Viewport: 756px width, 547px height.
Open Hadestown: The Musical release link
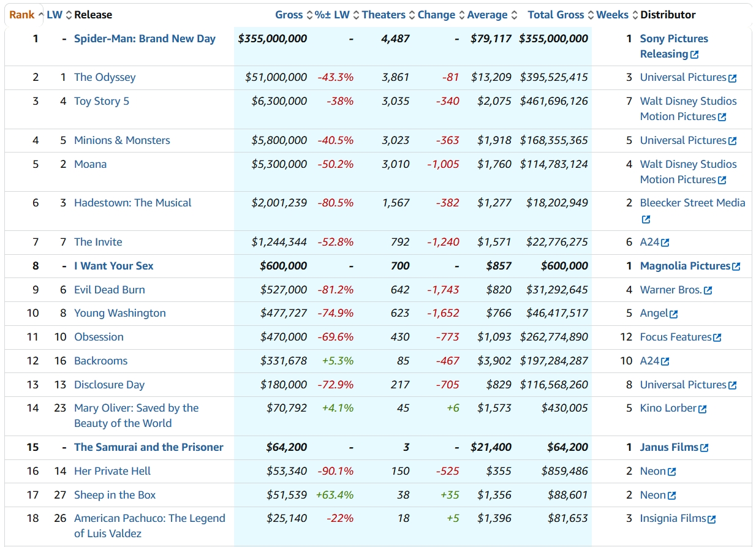[x=133, y=203]
